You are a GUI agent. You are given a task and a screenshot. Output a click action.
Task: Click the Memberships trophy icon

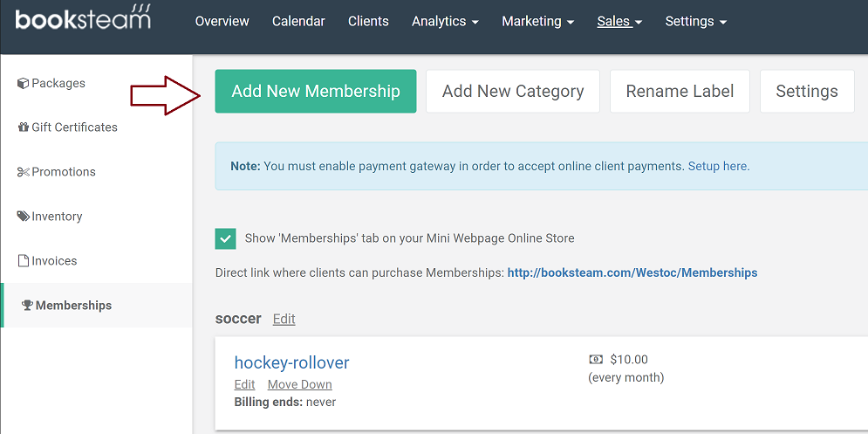(27, 305)
